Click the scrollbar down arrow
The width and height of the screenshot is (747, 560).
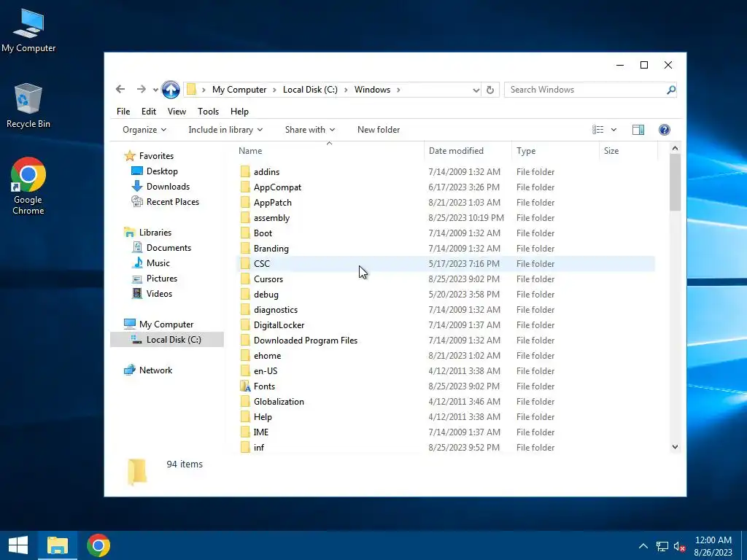click(675, 447)
